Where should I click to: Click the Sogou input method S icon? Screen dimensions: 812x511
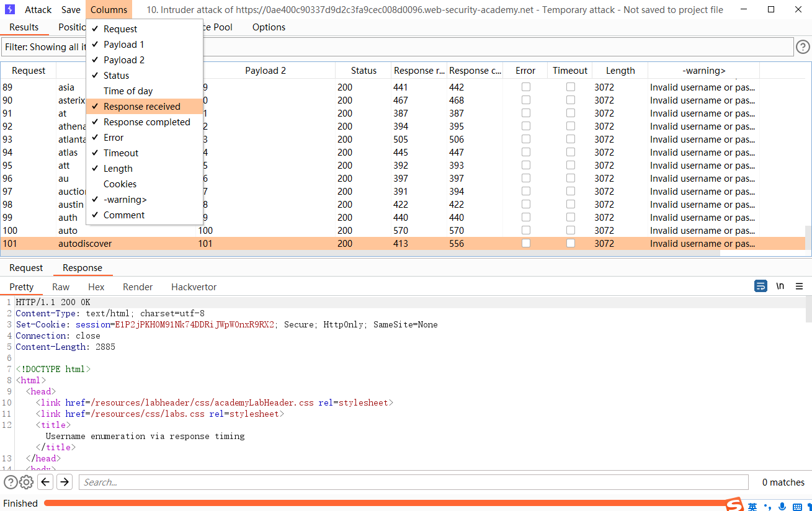pos(735,504)
